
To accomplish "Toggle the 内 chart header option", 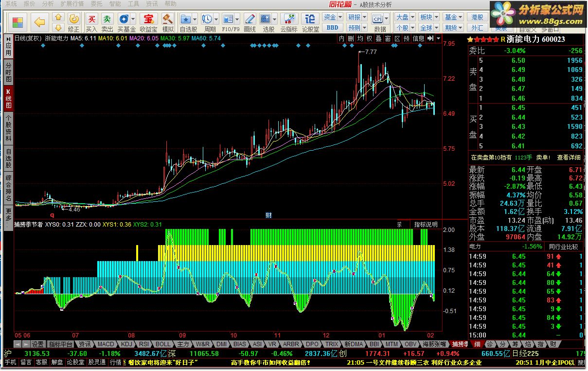I will point(341,38).
